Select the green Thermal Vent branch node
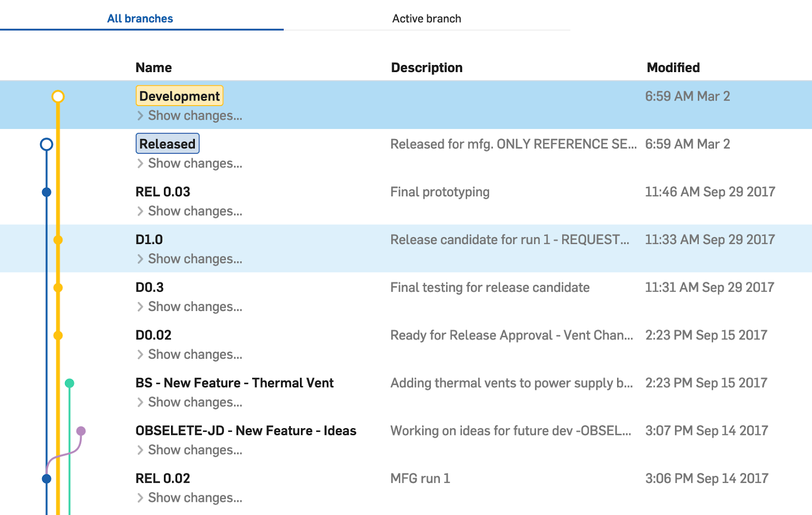Screen dimensions: 812x515 pyautogui.click(x=70, y=383)
